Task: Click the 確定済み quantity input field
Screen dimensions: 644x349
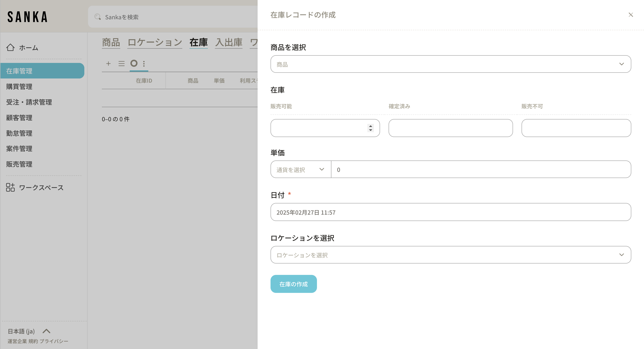Action: click(451, 128)
